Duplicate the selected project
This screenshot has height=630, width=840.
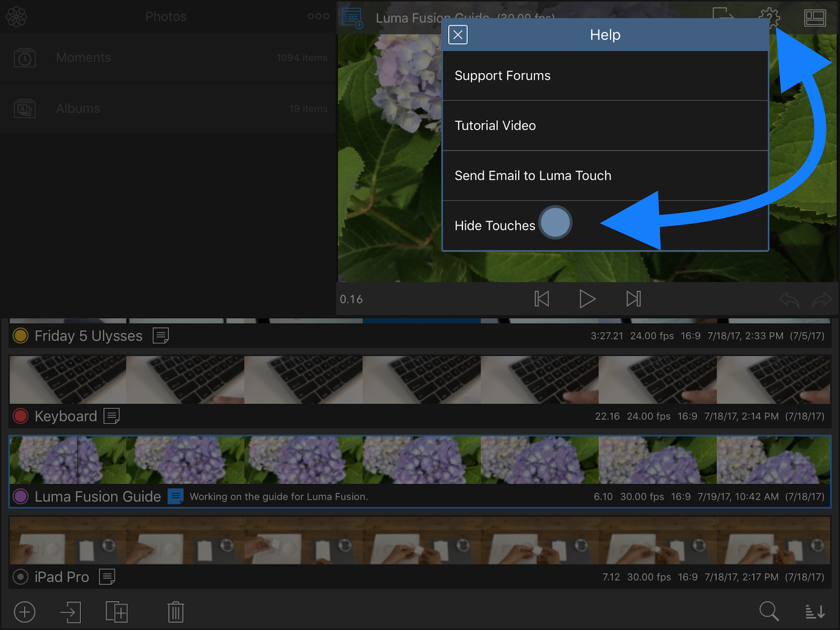[117, 612]
